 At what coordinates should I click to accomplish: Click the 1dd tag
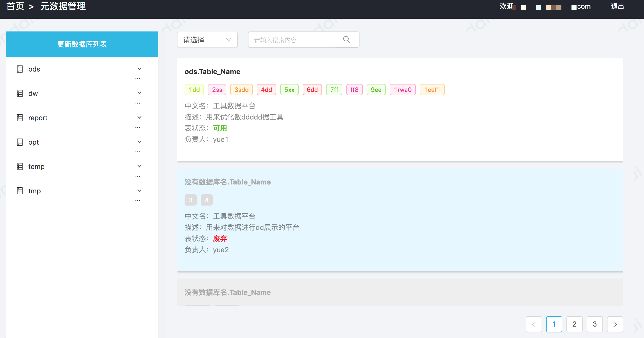coord(194,90)
